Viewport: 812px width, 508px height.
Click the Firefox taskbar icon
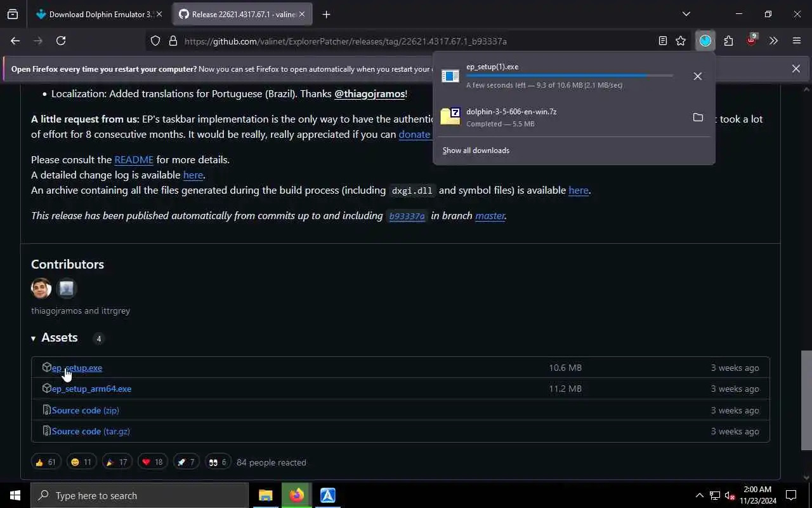pyautogui.click(x=297, y=495)
